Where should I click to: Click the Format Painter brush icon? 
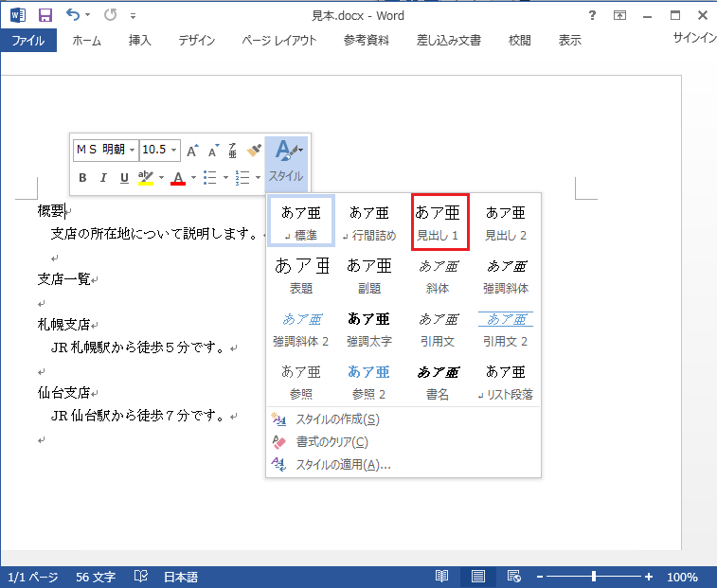pyautogui.click(x=254, y=150)
